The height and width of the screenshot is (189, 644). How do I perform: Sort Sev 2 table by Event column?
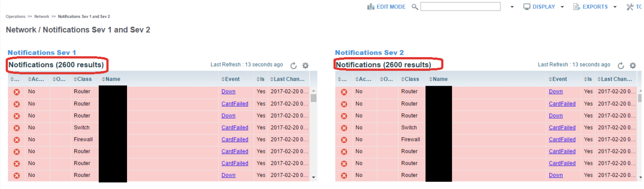click(x=558, y=79)
